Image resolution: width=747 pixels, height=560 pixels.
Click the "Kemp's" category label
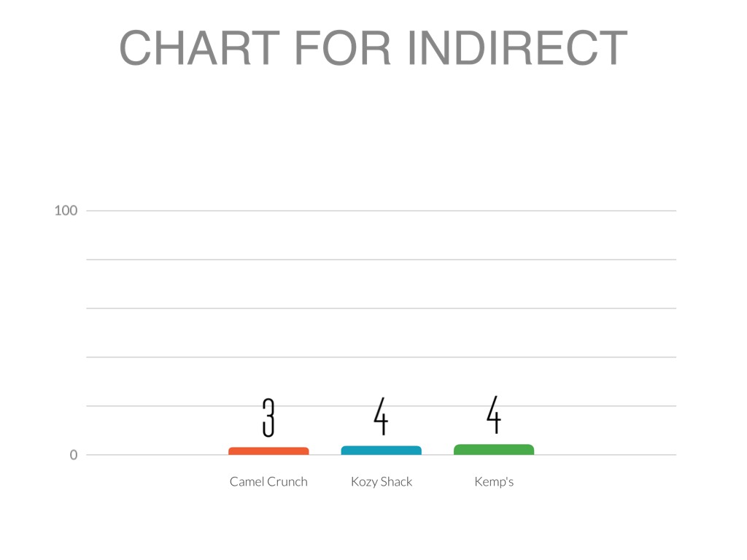coord(494,482)
